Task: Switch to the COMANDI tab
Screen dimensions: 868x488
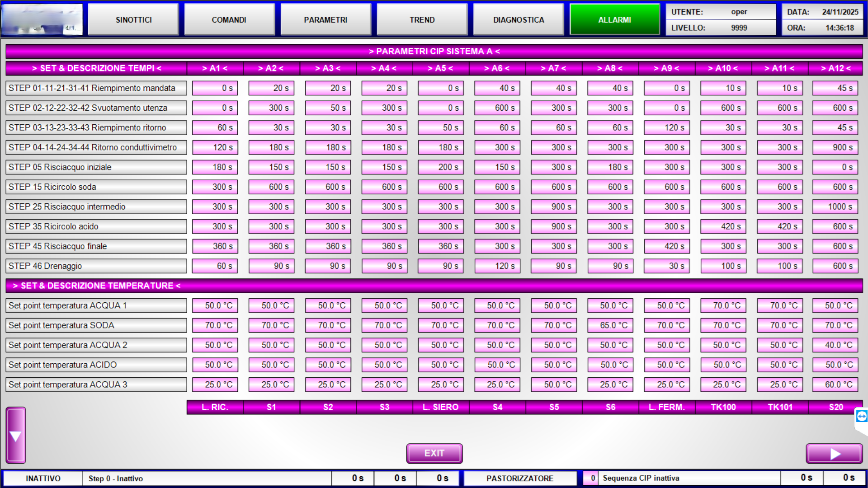Action: 229,20
